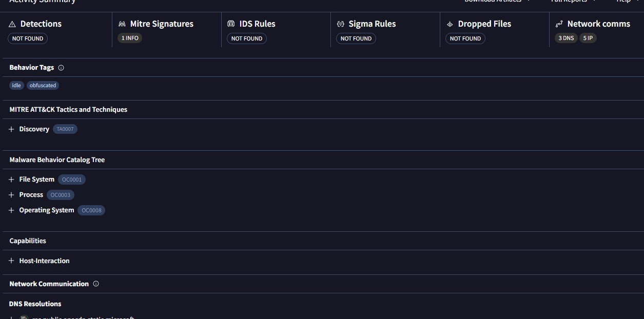
Task: Expand the Host-Interaction capability
Action: click(11, 261)
